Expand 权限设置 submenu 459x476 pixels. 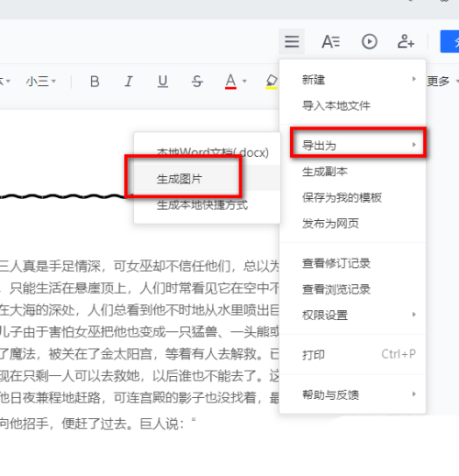(353, 315)
